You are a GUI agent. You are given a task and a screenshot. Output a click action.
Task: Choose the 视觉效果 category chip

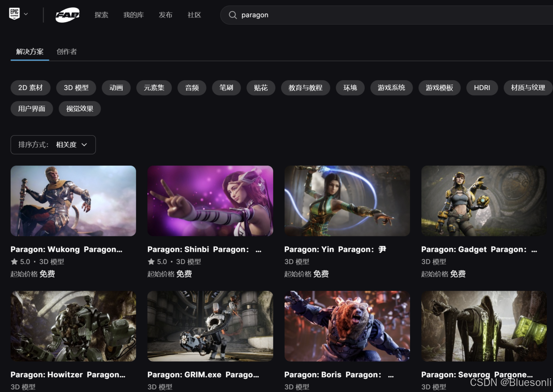coord(80,109)
